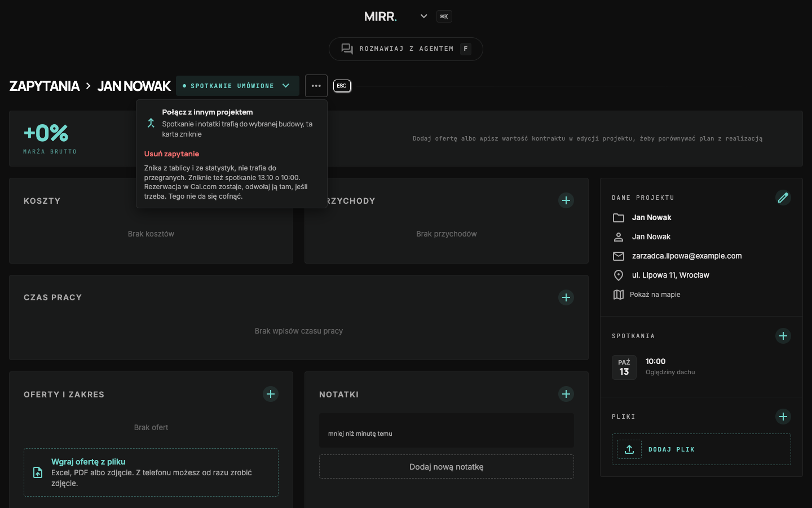Click the merge arrow icon in menu
This screenshot has height=508, width=812.
point(151,123)
